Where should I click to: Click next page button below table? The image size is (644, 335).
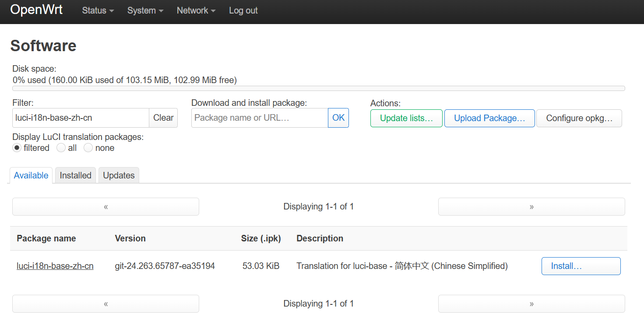[x=531, y=304]
